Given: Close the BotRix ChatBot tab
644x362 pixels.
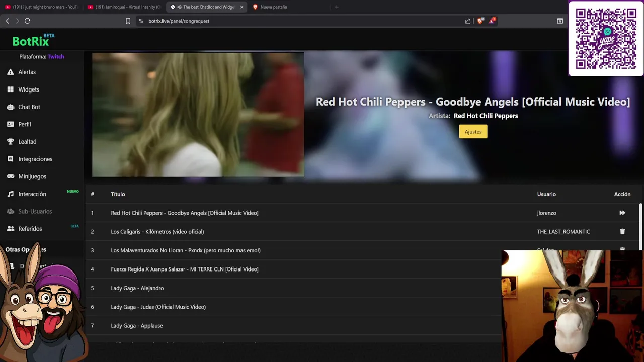Looking at the screenshot, I should coord(242,7).
